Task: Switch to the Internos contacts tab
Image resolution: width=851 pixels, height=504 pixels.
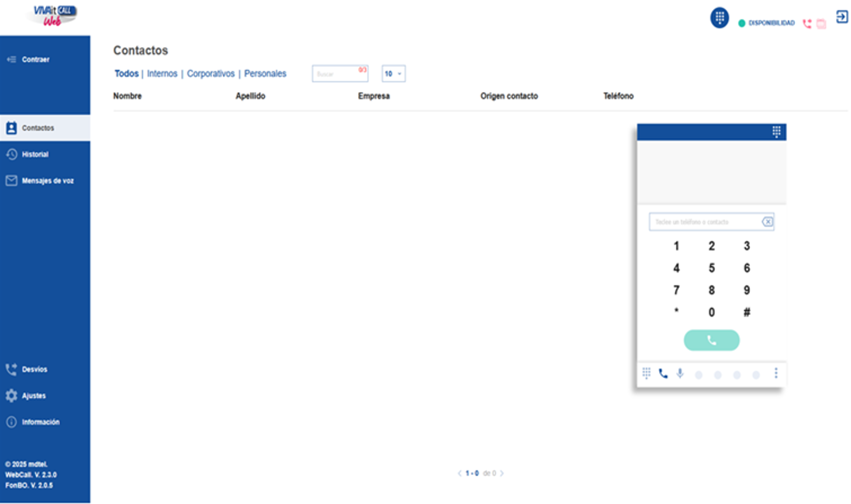Action: (162, 73)
